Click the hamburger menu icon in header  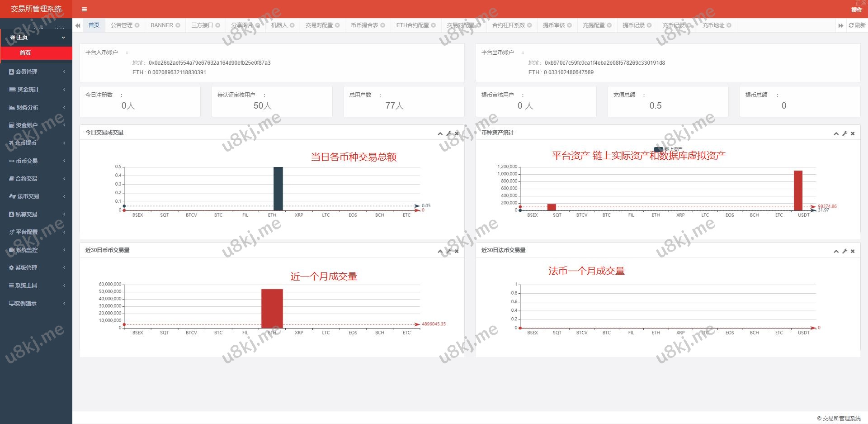[x=84, y=9]
